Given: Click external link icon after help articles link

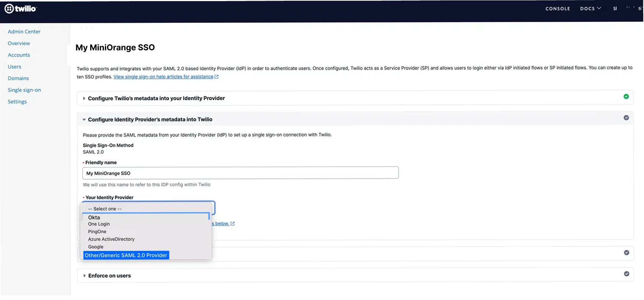Looking at the screenshot, I should click(x=217, y=77).
